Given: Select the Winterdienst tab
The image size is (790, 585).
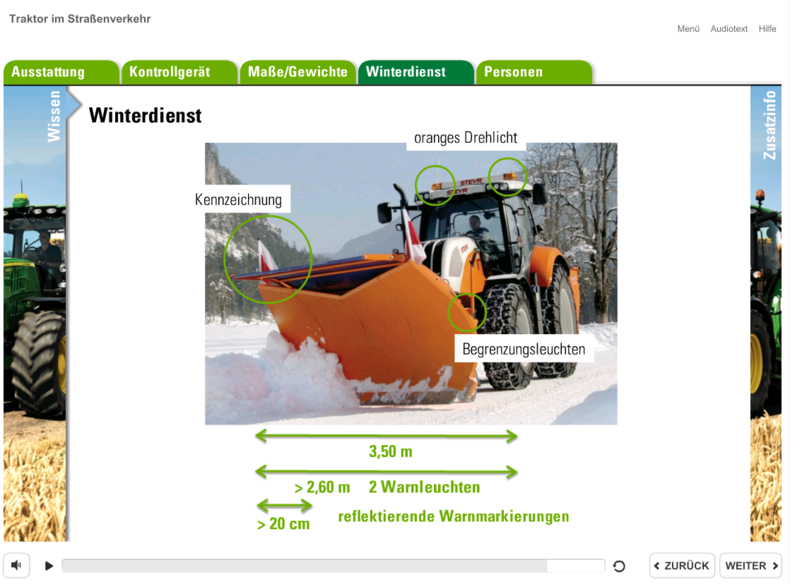Looking at the screenshot, I should [415, 72].
